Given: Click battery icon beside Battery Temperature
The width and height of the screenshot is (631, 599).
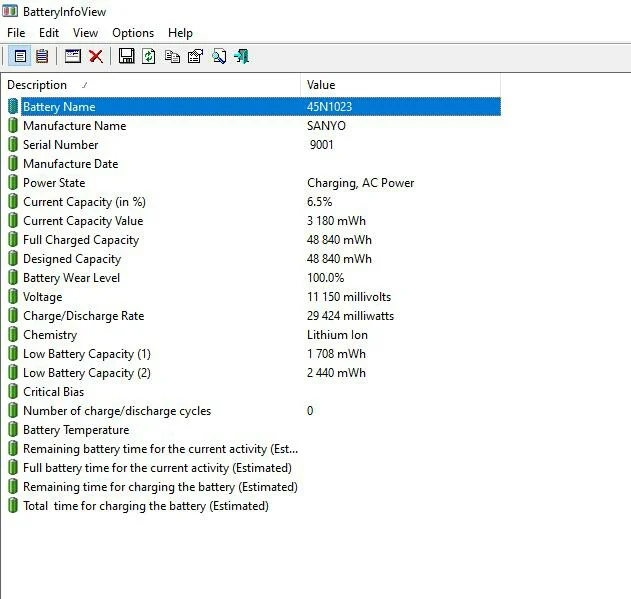Looking at the screenshot, I should click(x=13, y=430).
